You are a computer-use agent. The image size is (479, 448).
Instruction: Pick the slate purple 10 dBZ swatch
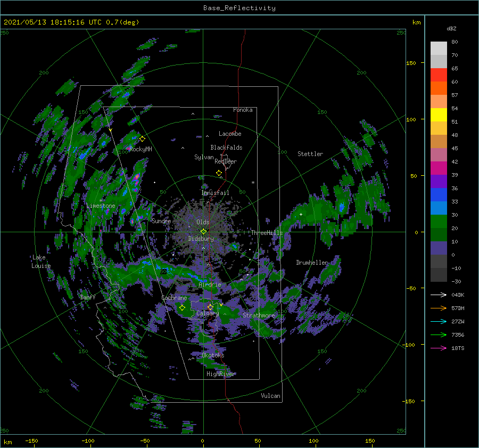439,248
